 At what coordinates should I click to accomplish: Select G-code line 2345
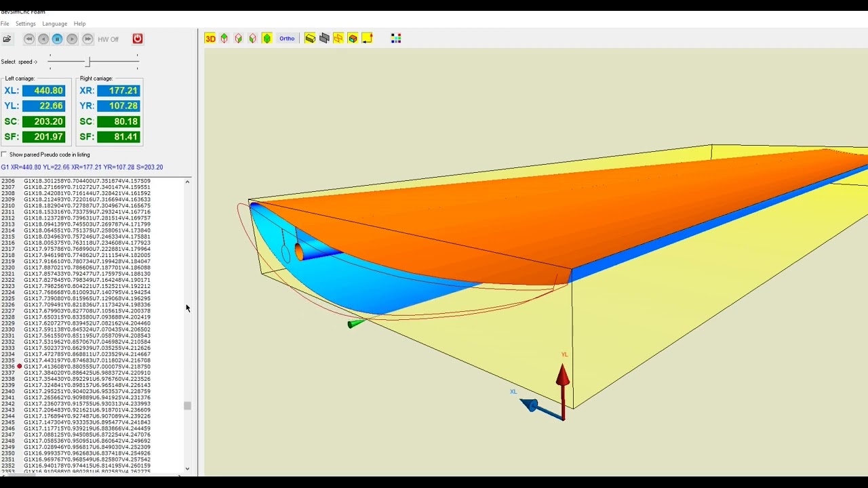click(x=87, y=422)
